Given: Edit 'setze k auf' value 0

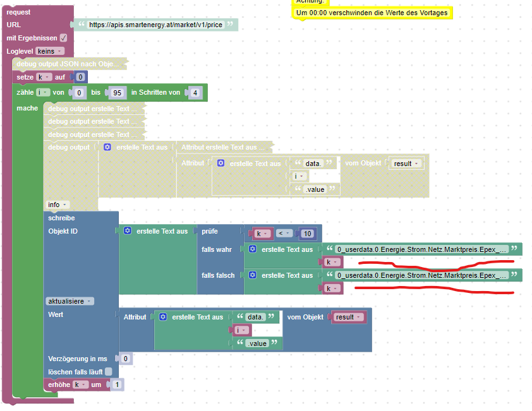Looking at the screenshot, I should tap(80, 77).
